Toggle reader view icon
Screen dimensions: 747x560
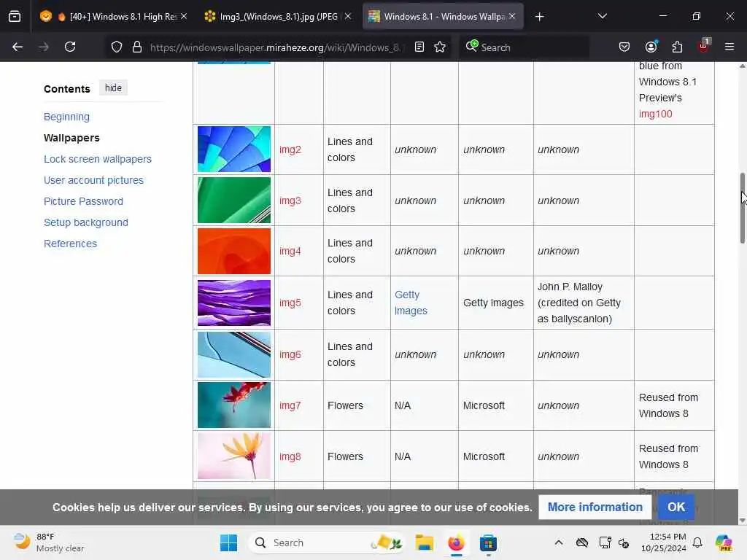coord(419,47)
